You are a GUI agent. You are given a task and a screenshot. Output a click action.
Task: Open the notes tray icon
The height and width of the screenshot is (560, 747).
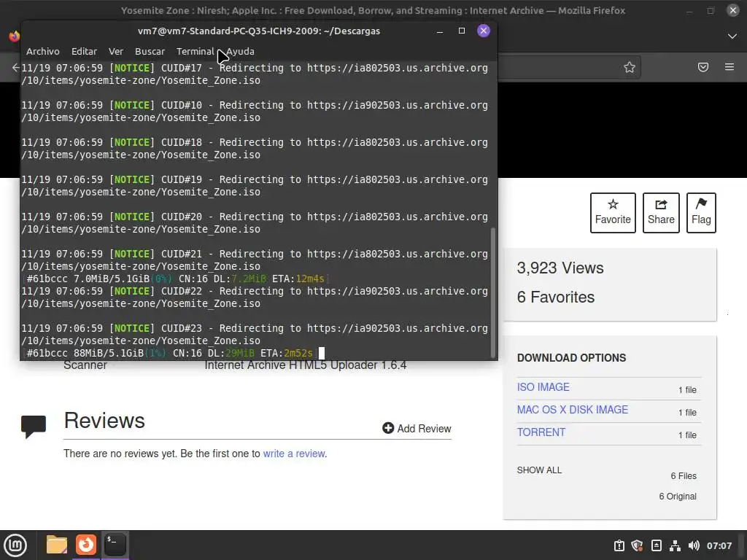point(656,545)
